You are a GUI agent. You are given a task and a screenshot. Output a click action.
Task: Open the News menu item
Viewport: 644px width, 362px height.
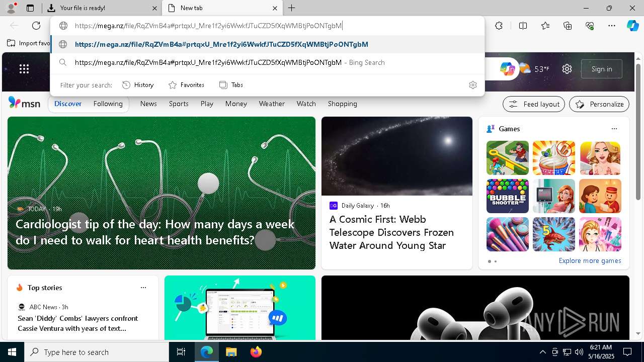click(x=148, y=104)
